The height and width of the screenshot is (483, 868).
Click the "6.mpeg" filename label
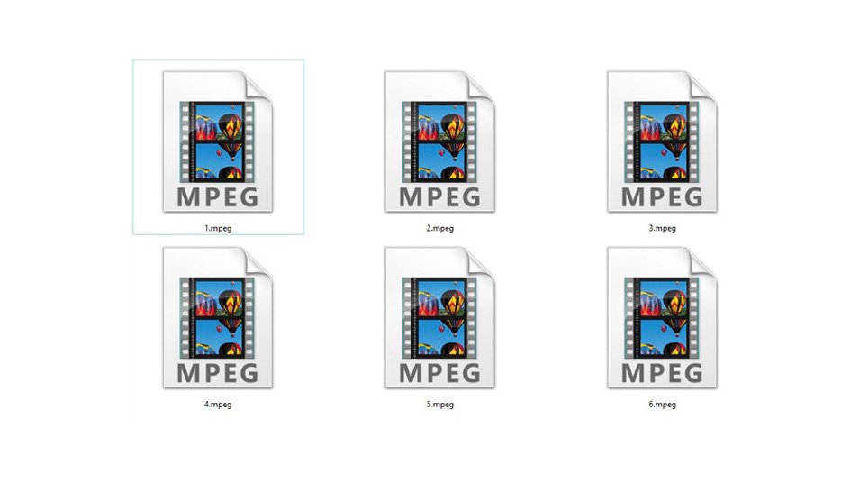coord(662,405)
